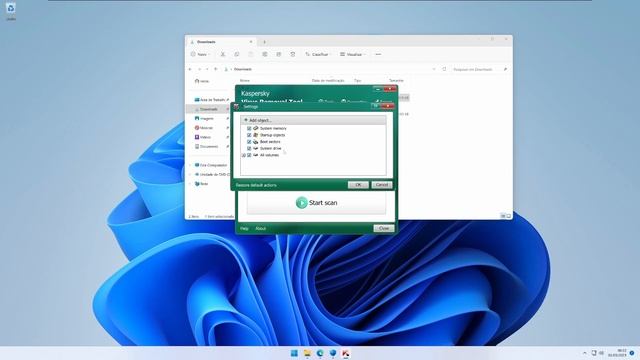The height and width of the screenshot is (360, 640).
Task: Open Home in Explorer sidebar
Action: tap(202, 81)
